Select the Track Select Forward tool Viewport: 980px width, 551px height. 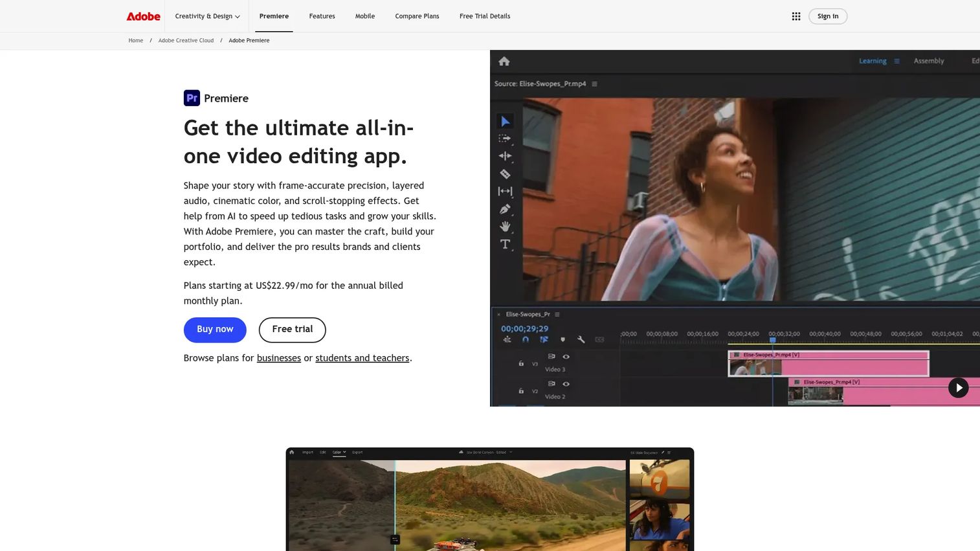click(x=505, y=139)
